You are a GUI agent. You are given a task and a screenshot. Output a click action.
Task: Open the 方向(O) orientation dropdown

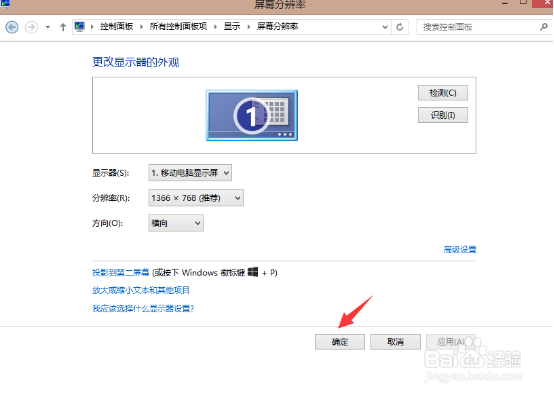coord(176,223)
